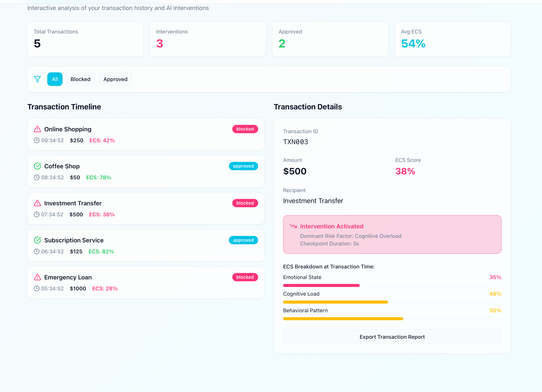
Task: Open the Interventions summary card
Action: pos(208,39)
